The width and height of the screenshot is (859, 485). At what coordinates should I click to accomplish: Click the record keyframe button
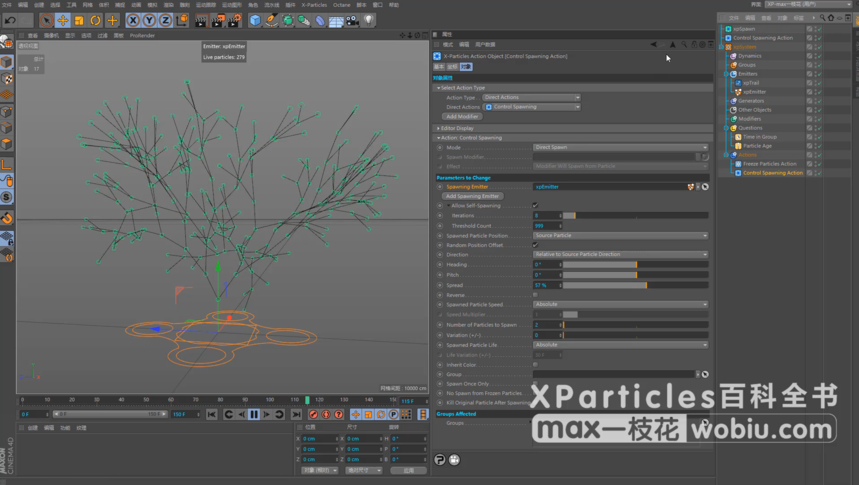[313, 414]
